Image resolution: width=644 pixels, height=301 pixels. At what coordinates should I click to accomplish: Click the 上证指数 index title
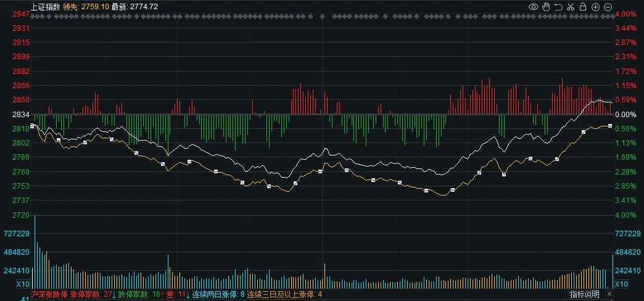coord(45,7)
